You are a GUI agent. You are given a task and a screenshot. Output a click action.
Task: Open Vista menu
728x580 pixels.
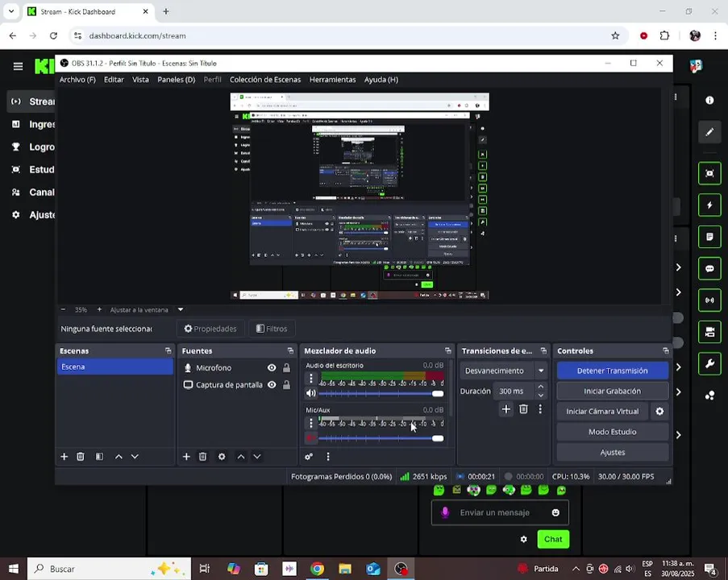click(x=140, y=79)
